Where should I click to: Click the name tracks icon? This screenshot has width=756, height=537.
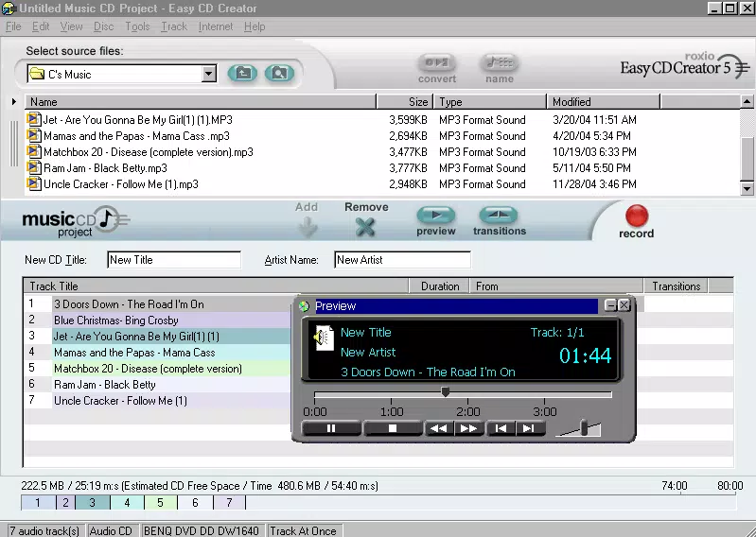pyautogui.click(x=499, y=62)
